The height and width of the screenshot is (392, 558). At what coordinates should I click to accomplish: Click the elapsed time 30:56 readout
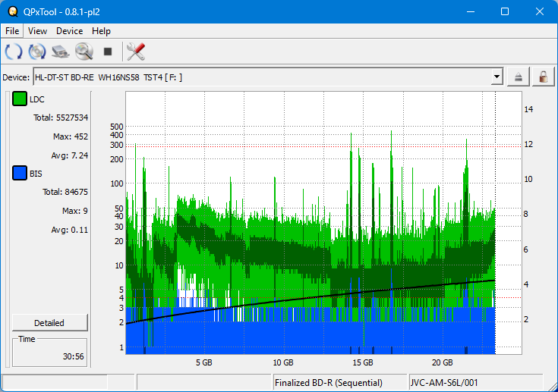click(x=74, y=356)
